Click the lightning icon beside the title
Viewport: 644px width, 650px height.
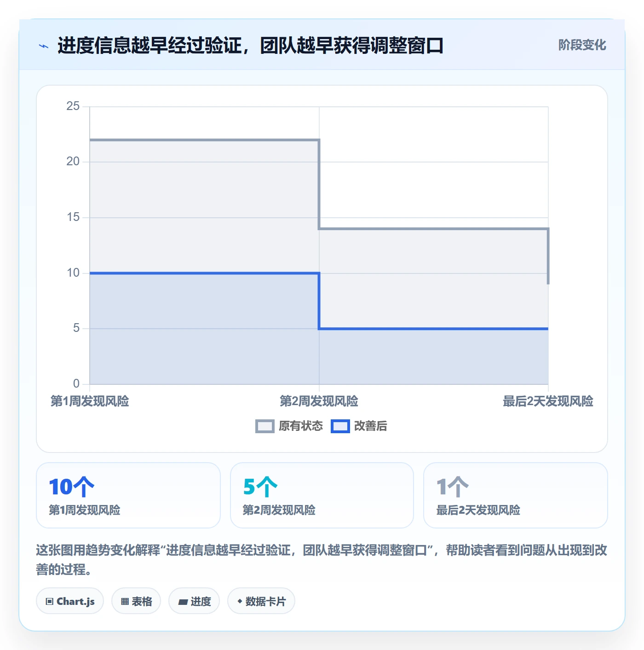point(44,46)
